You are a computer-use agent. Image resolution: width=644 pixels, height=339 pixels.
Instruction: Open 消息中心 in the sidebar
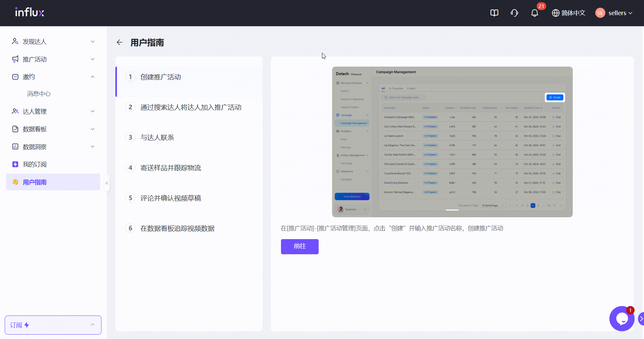click(x=39, y=94)
